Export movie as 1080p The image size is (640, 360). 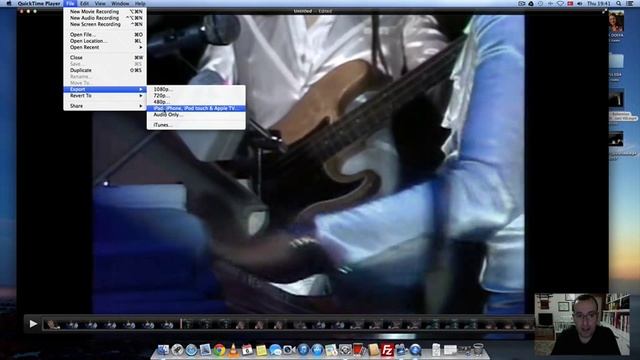tap(196, 89)
